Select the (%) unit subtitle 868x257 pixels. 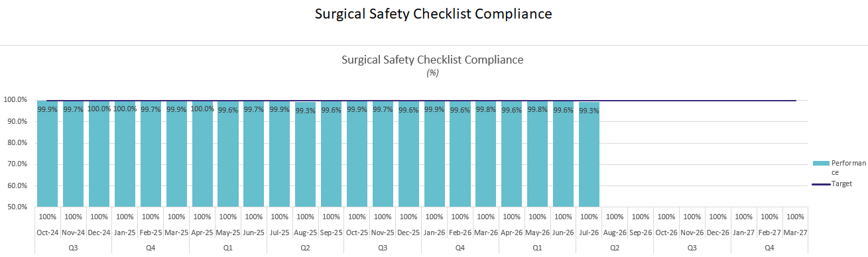pyautogui.click(x=432, y=73)
